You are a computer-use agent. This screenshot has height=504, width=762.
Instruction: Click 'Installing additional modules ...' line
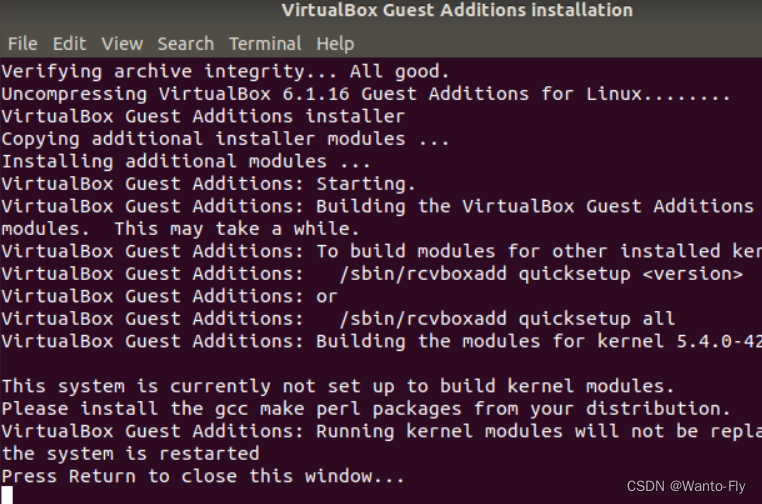186,161
